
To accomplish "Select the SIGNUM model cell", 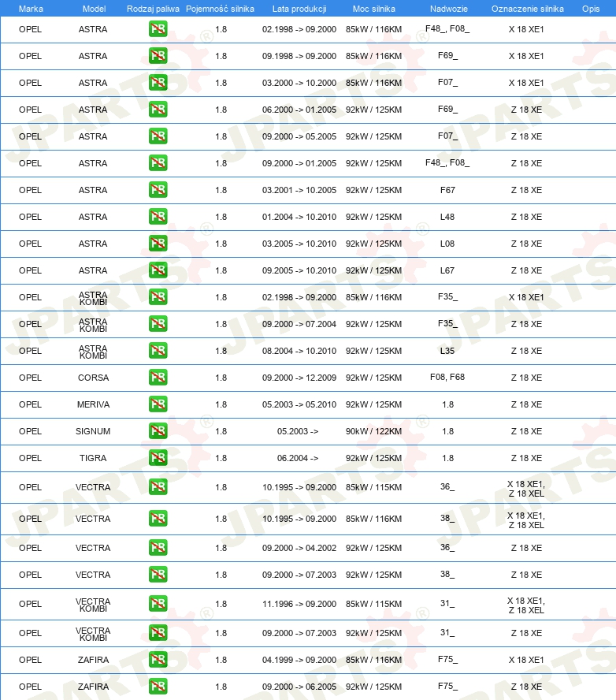I will [93, 431].
